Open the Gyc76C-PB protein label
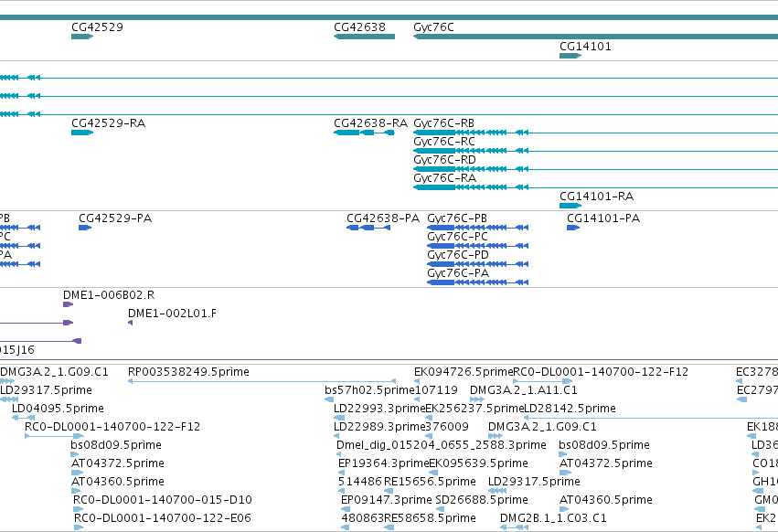This screenshot has height=532, width=778. (x=457, y=218)
